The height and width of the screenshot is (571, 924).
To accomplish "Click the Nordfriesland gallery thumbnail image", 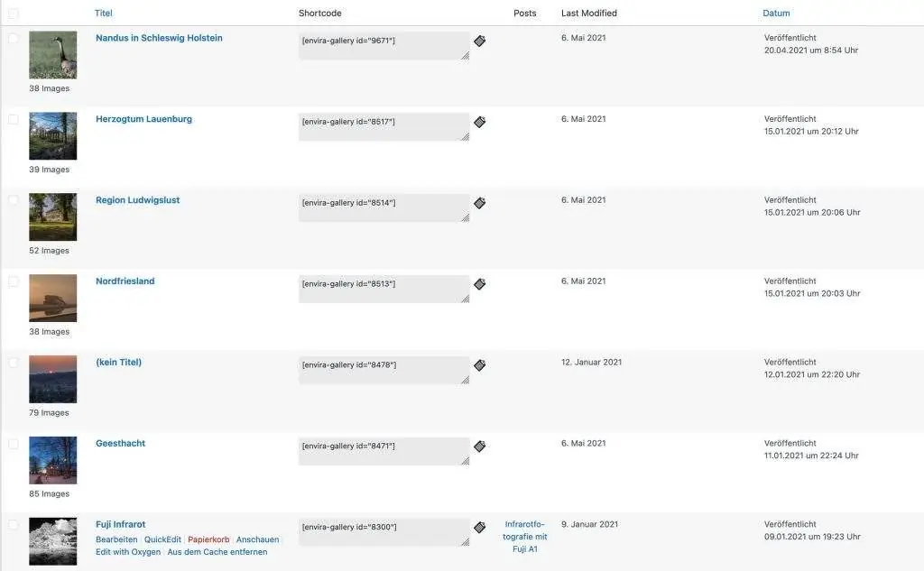I will pyautogui.click(x=52, y=299).
